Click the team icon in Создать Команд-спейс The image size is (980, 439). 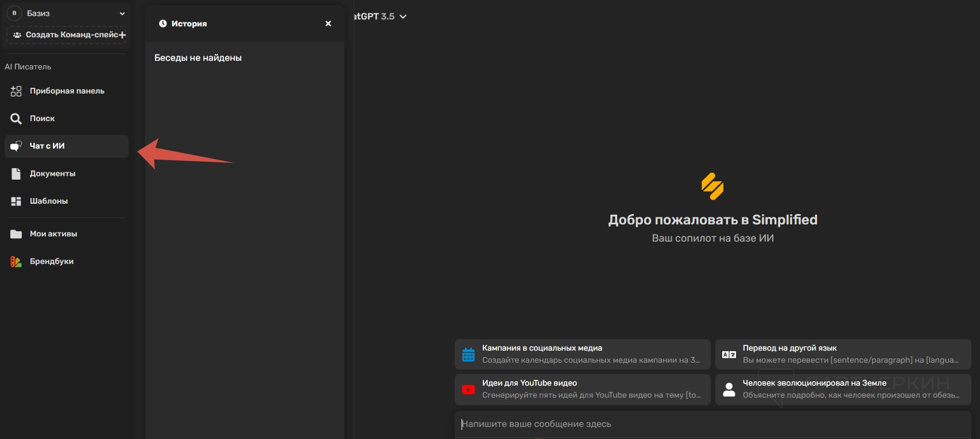[x=17, y=35]
